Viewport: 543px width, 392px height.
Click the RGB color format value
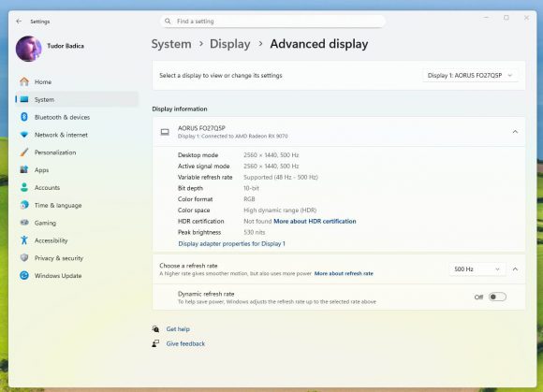[249, 199]
